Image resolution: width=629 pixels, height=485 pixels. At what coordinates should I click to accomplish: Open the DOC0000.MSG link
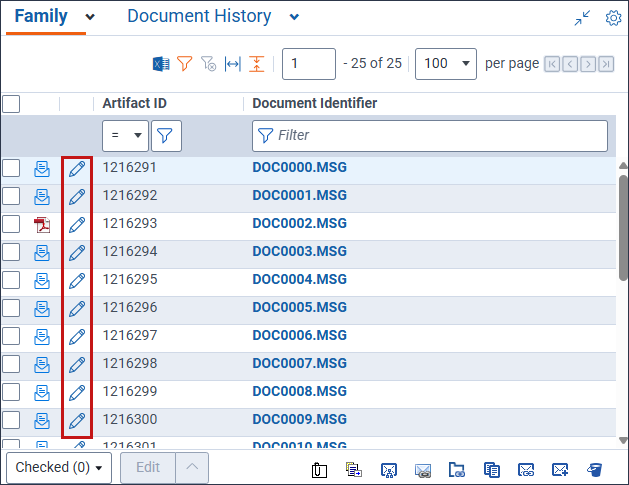[299, 167]
